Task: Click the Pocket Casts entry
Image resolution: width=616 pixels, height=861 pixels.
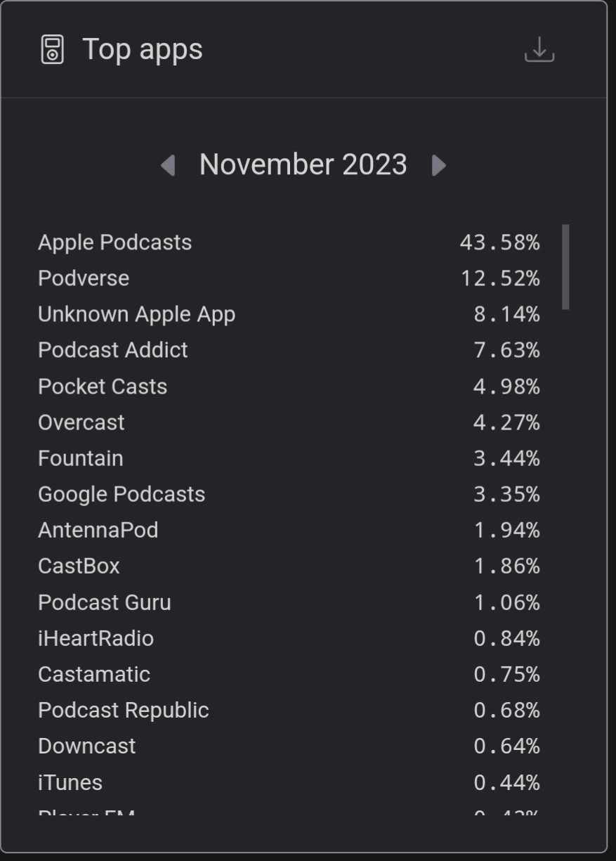Action: [103, 387]
